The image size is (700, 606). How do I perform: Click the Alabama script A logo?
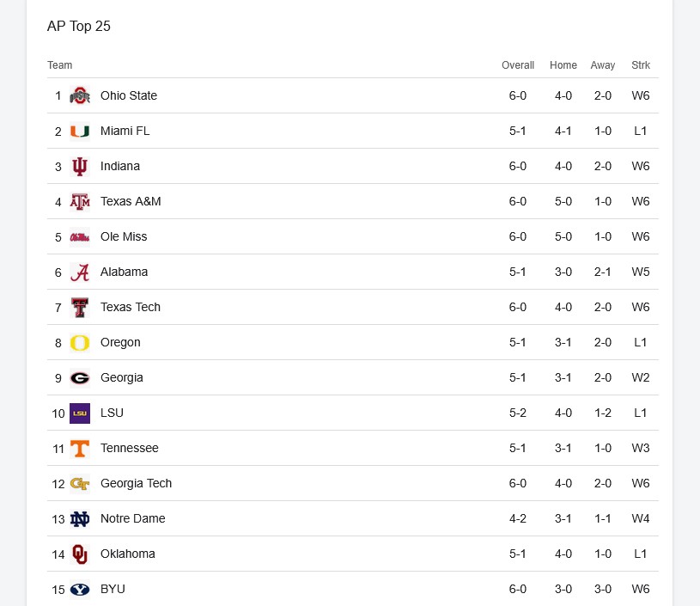[80, 272]
